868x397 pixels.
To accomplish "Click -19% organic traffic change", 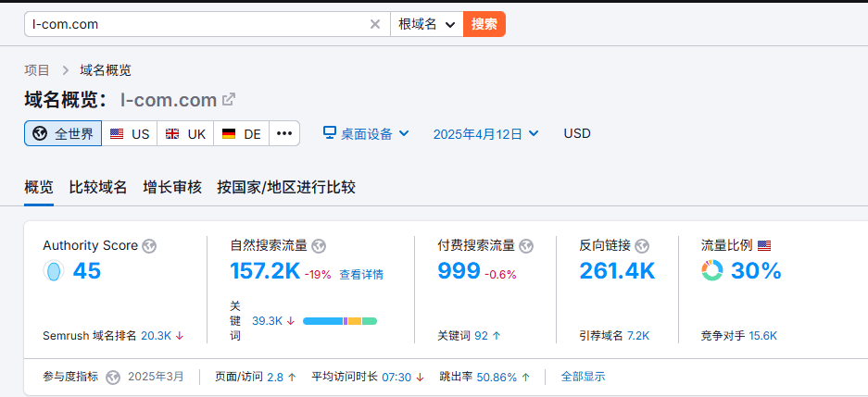I will [318, 274].
